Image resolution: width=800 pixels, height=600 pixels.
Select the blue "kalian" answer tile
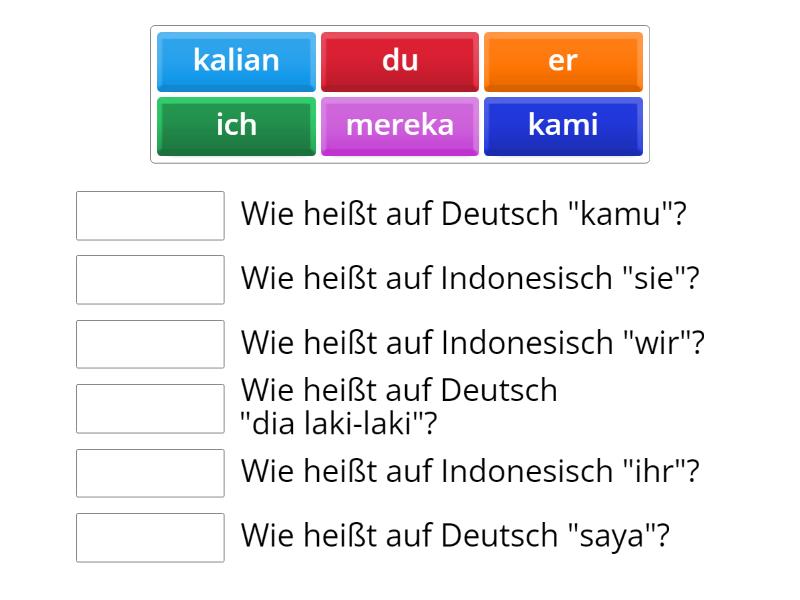pos(236,61)
